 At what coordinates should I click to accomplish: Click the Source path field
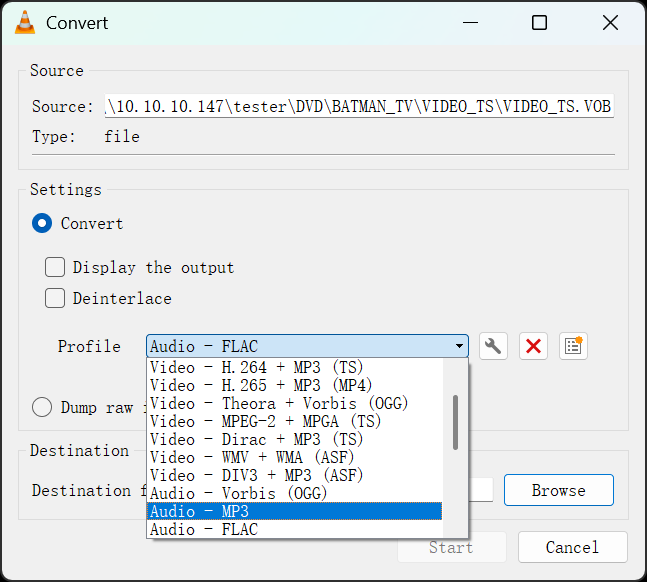pos(359,106)
